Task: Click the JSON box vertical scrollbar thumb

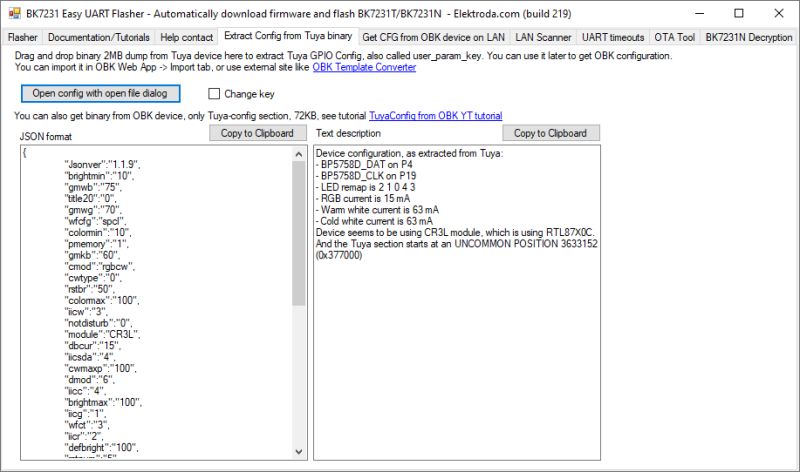Action: coord(299,234)
